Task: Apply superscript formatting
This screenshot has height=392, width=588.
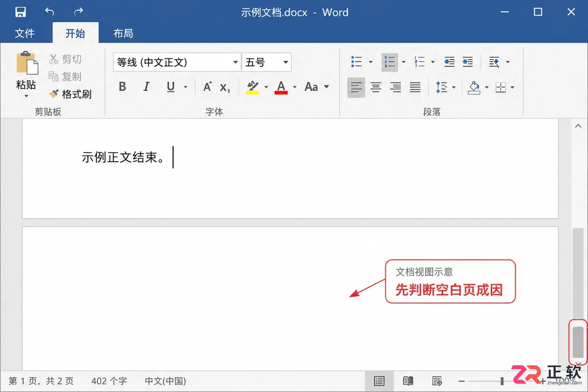Action: (208, 87)
